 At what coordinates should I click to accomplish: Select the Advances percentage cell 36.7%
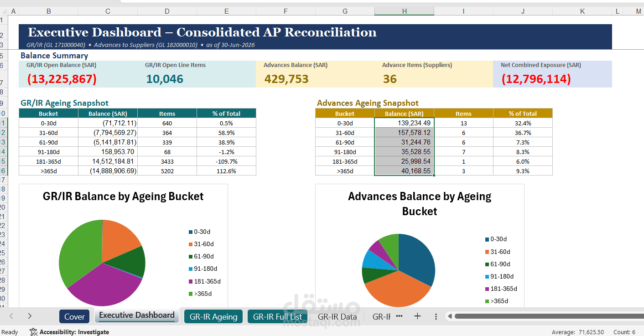(x=523, y=133)
